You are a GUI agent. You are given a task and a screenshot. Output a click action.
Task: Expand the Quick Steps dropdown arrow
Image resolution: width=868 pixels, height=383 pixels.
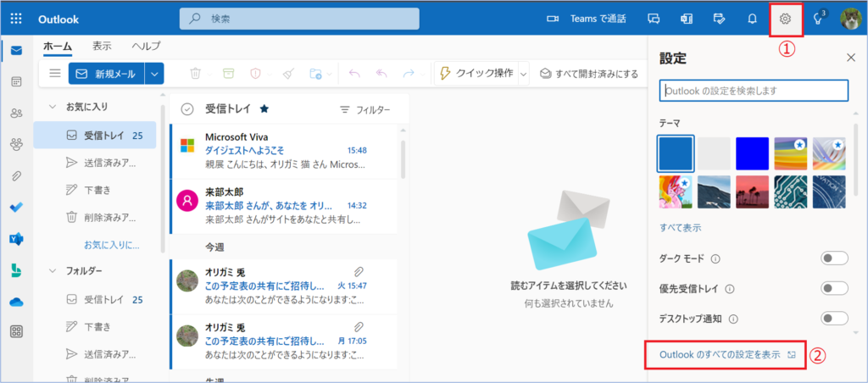pyautogui.click(x=524, y=74)
